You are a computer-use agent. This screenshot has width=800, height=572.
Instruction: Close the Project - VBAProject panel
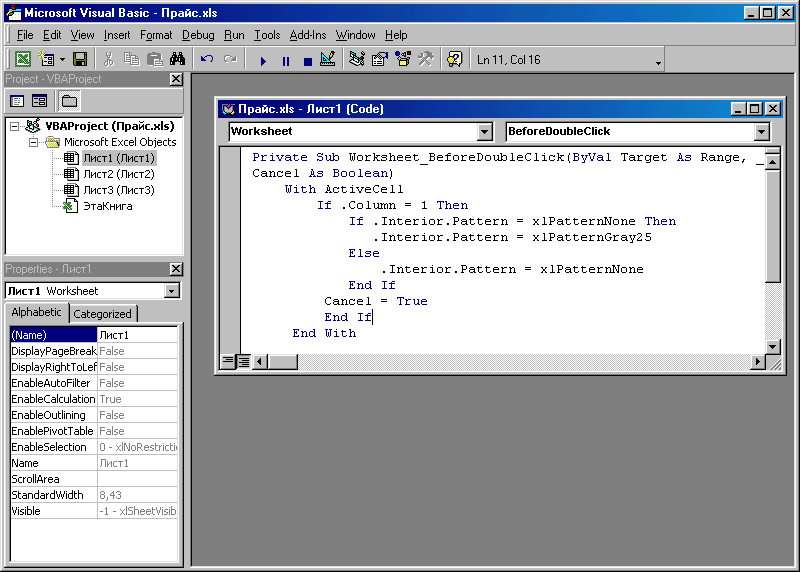tap(176, 79)
